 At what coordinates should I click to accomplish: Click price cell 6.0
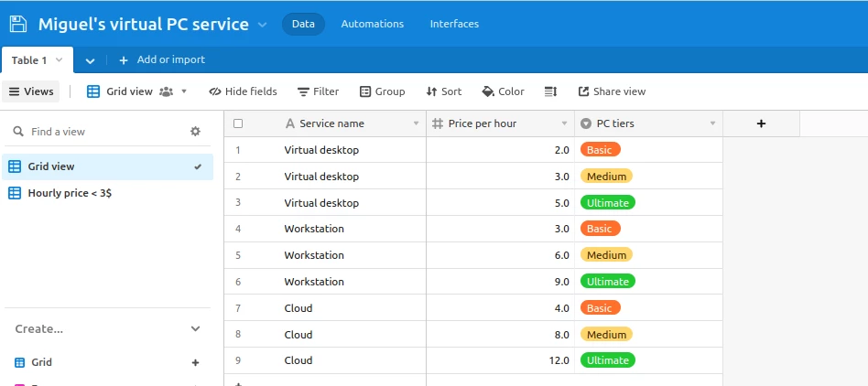501,255
